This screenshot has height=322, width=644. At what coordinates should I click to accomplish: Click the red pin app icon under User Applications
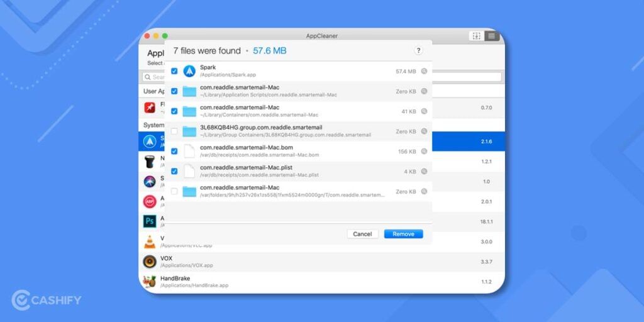[x=150, y=108]
